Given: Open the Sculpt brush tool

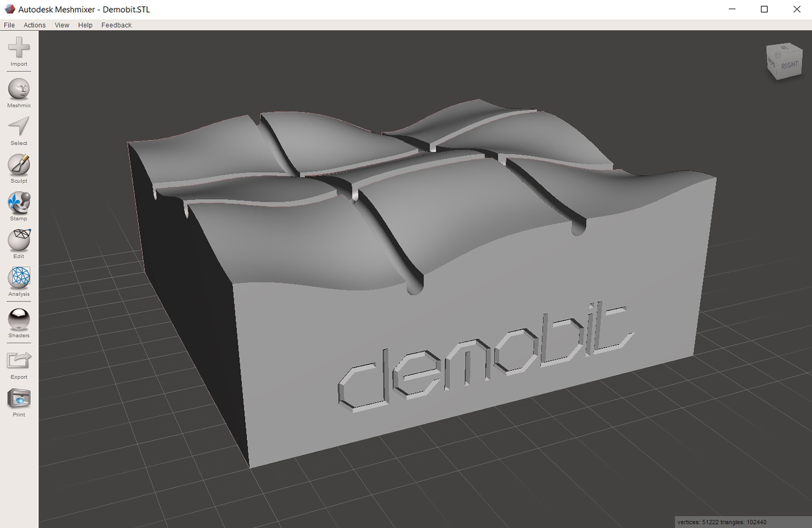Looking at the screenshot, I should click(19, 169).
